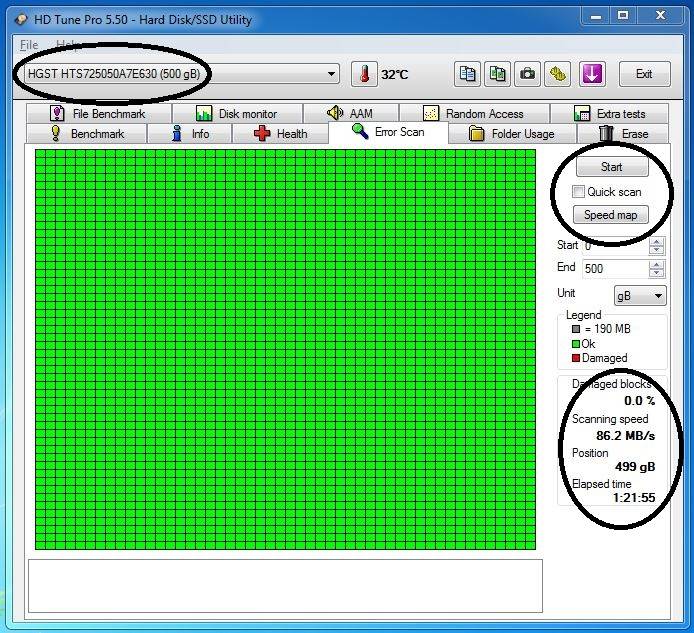Open the Folder Usage tab

pos(513,134)
